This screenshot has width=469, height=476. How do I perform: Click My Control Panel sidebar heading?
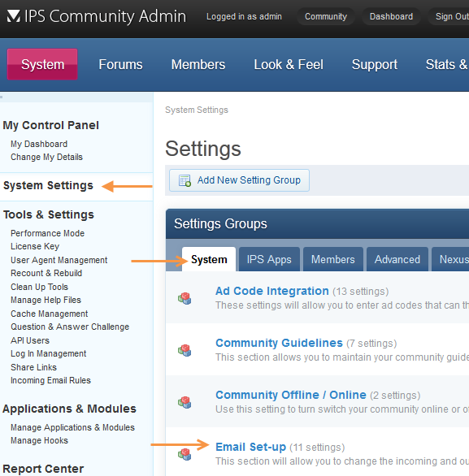pos(50,125)
